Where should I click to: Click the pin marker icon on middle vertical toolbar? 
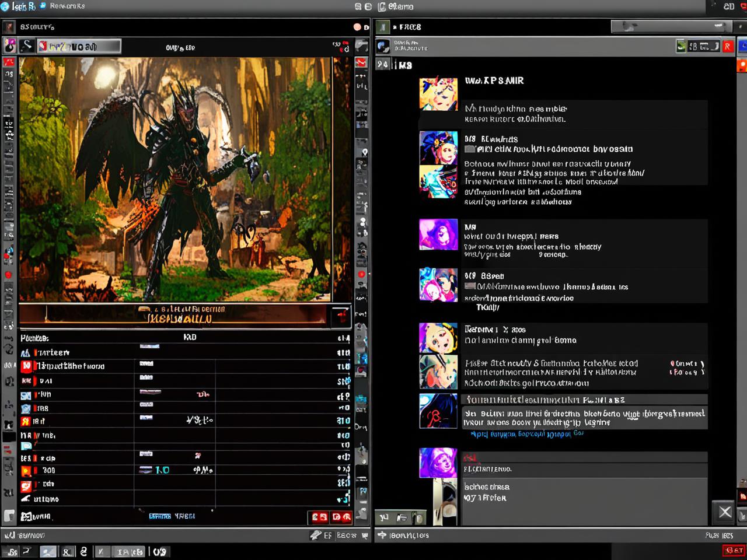click(x=364, y=152)
